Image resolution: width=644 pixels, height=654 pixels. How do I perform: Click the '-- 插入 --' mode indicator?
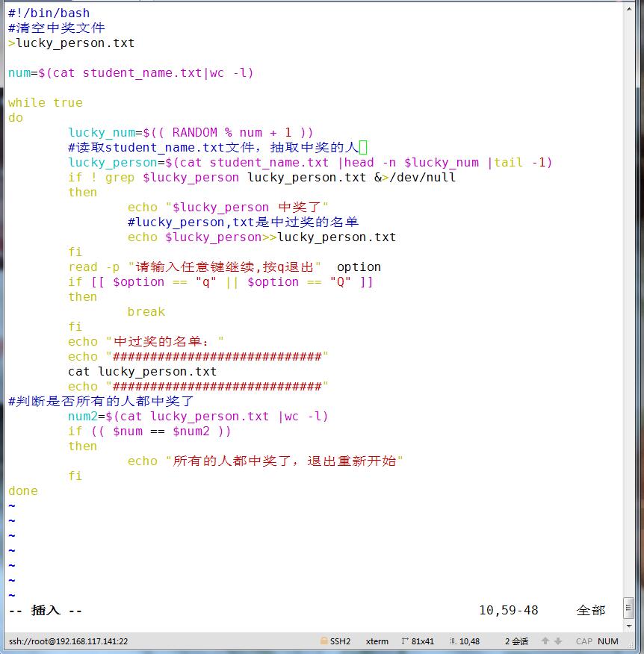(x=46, y=611)
